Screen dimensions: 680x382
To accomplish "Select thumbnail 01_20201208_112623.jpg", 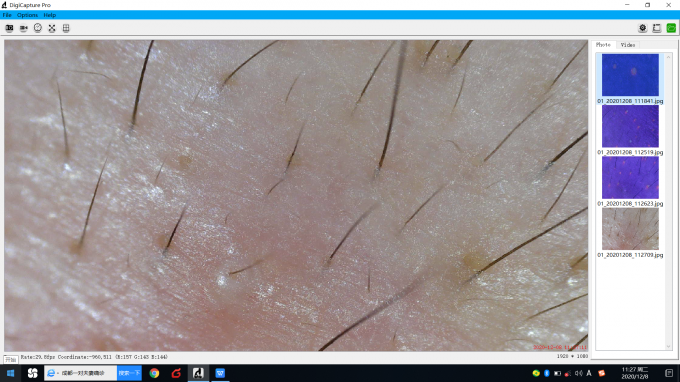I will tap(630, 181).
